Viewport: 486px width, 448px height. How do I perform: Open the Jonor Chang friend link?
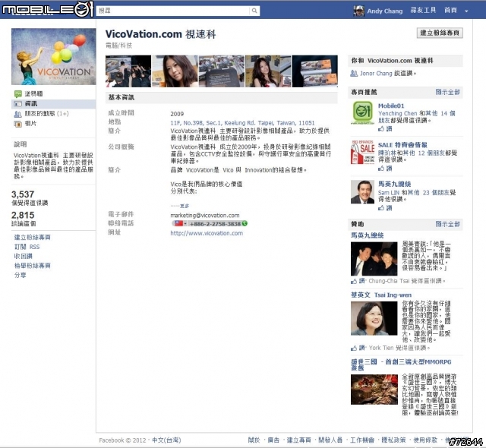tap(376, 74)
